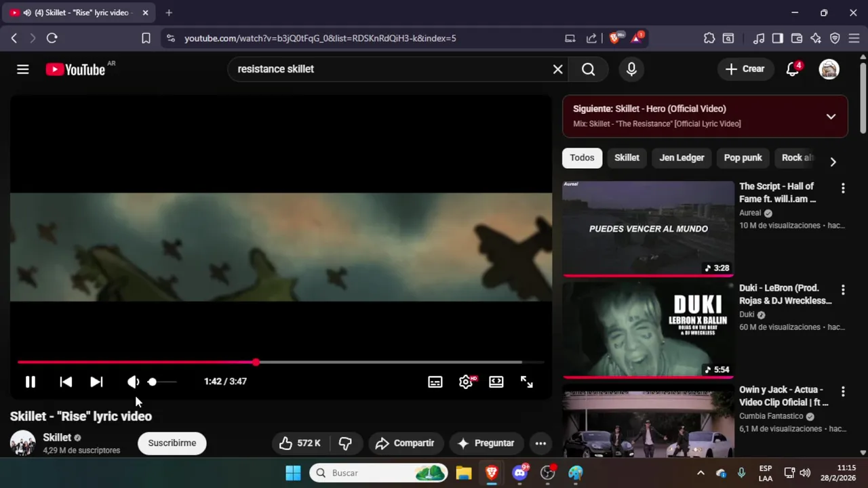
Task: Open site settings icon in address bar
Action: point(171,39)
